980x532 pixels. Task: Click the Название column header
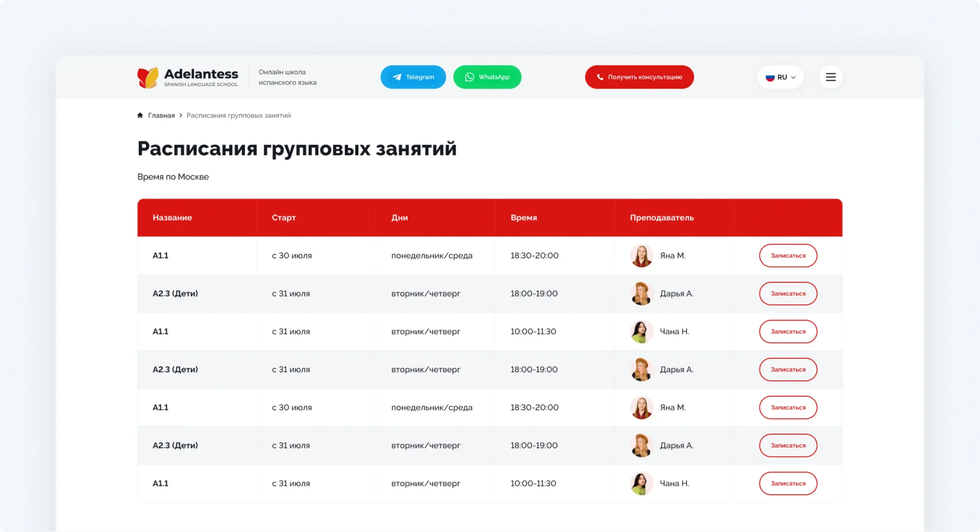click(x=172, y=217)
